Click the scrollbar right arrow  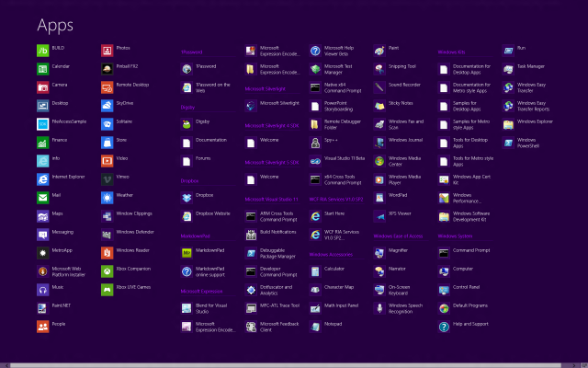coord(574,365)
